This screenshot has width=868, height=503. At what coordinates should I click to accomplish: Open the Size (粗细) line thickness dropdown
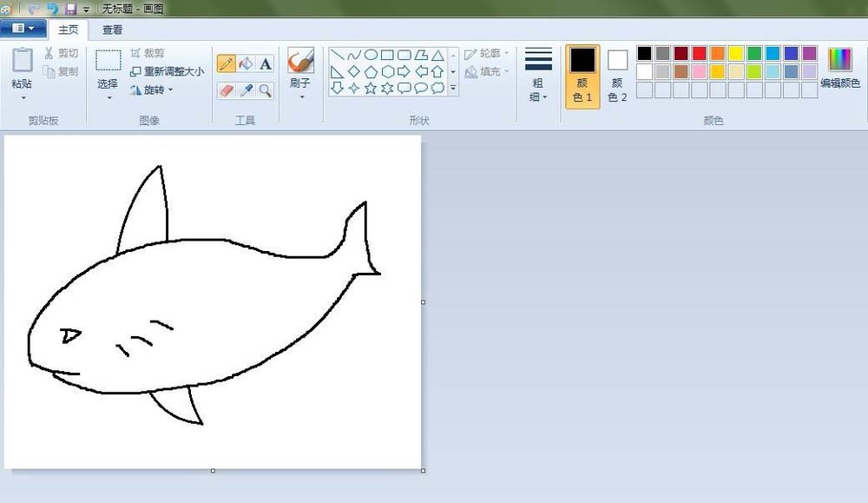[x=538, y=76]
